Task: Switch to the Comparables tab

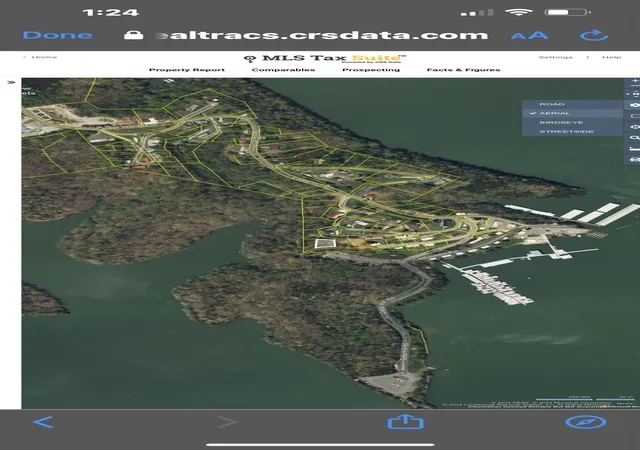Action: 283,70
